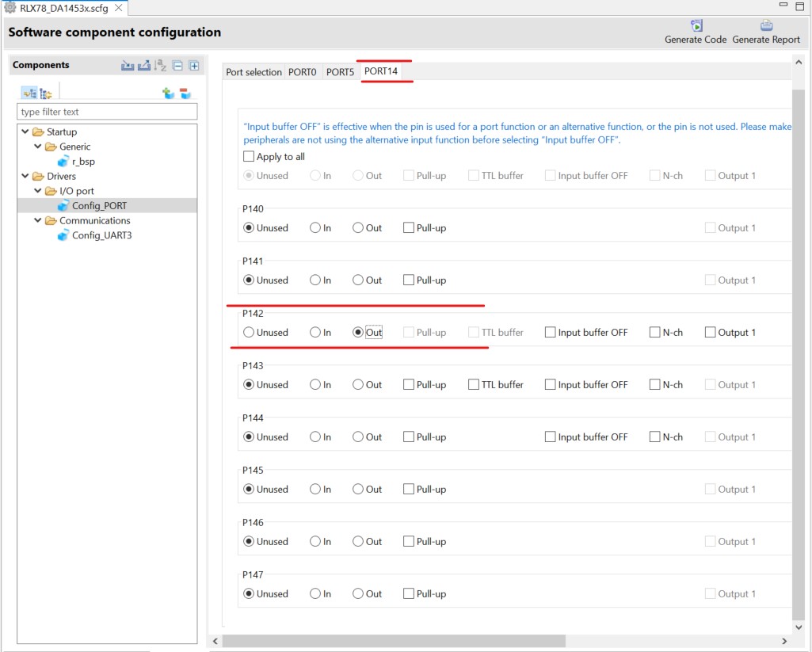Click the Generate Report label
The width and height of the screenshot is (812, 652).
[x=766, y=40]
